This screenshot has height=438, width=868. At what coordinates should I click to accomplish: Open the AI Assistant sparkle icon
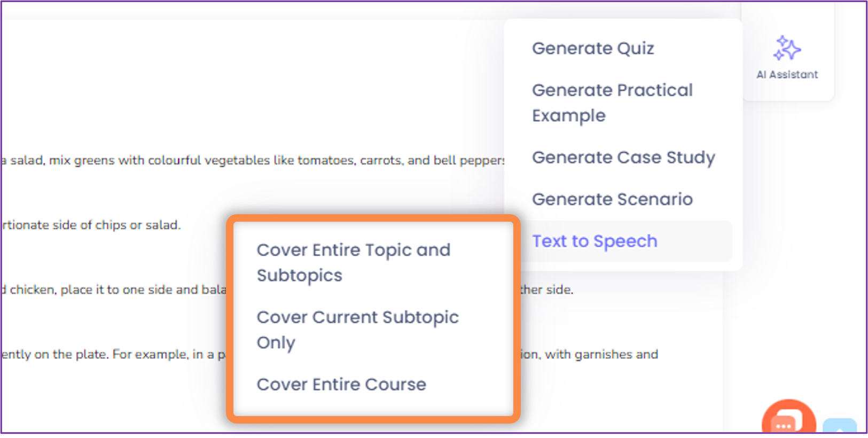click(787, 48)
